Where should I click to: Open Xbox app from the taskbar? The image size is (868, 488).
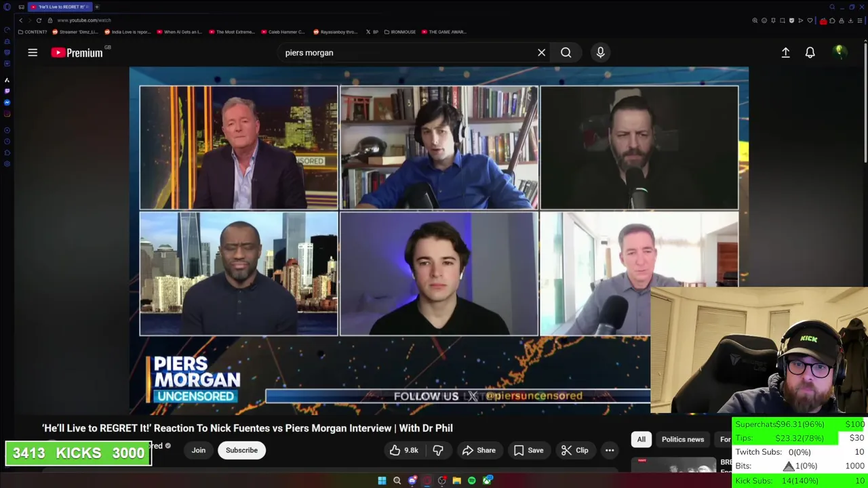pyautogui.click(x=487, y=481)
